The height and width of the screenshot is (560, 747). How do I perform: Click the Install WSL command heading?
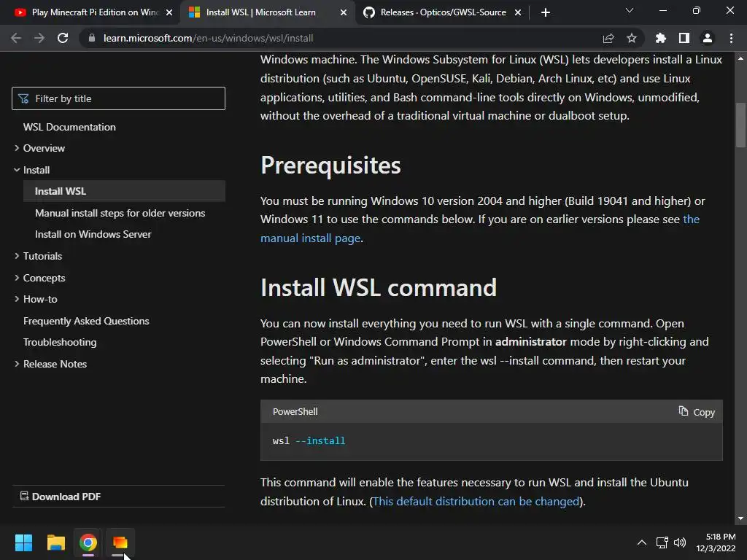click(379, 287)
